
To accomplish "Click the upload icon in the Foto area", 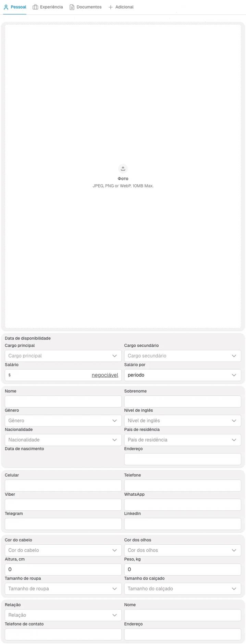I will pyautogui.click(x=123, y=168).
